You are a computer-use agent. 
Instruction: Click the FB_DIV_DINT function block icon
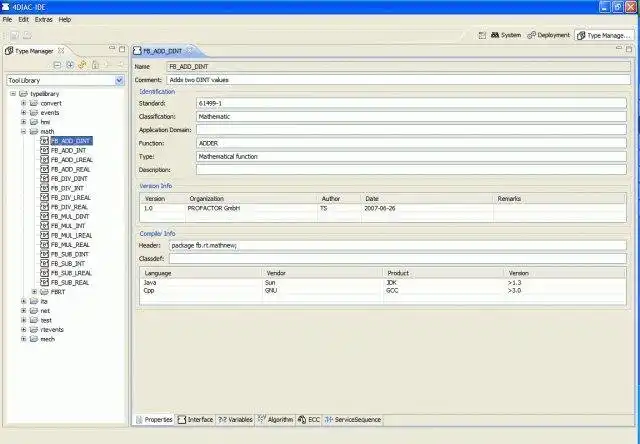click(44, 178)
